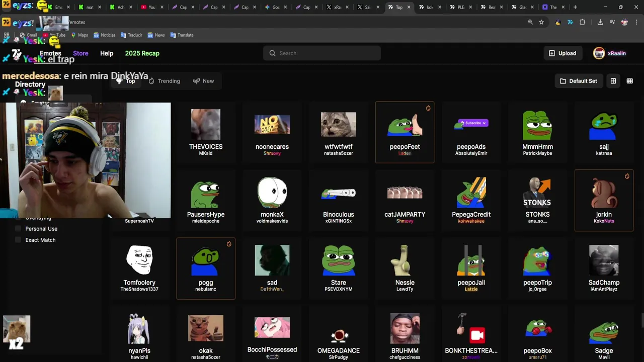Open the 7TV extension icon in toolbar
The image size is (644, 362).
click(570, 22)
